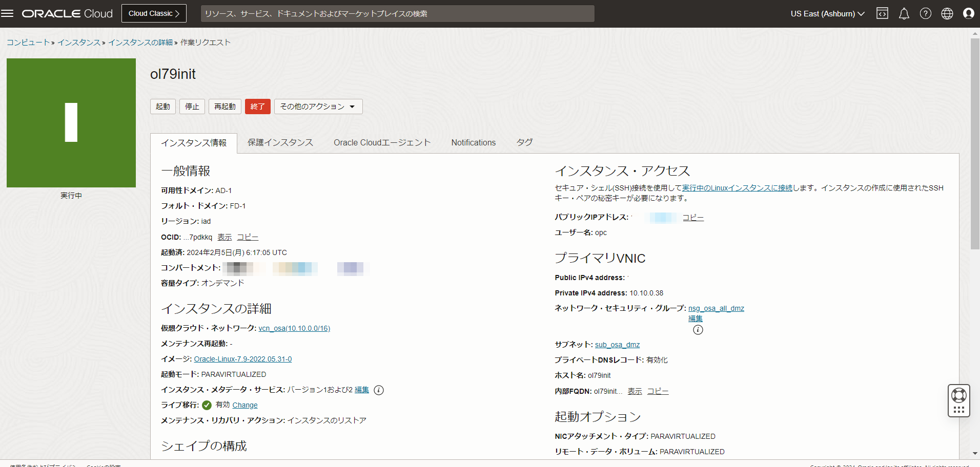Click the 起動 button
Viewport: 980px width, 467px height.
click(163, 107)
